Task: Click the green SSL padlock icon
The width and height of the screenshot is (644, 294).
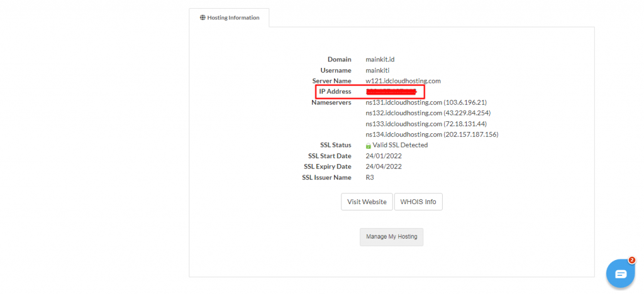Action: click(369, 146)
